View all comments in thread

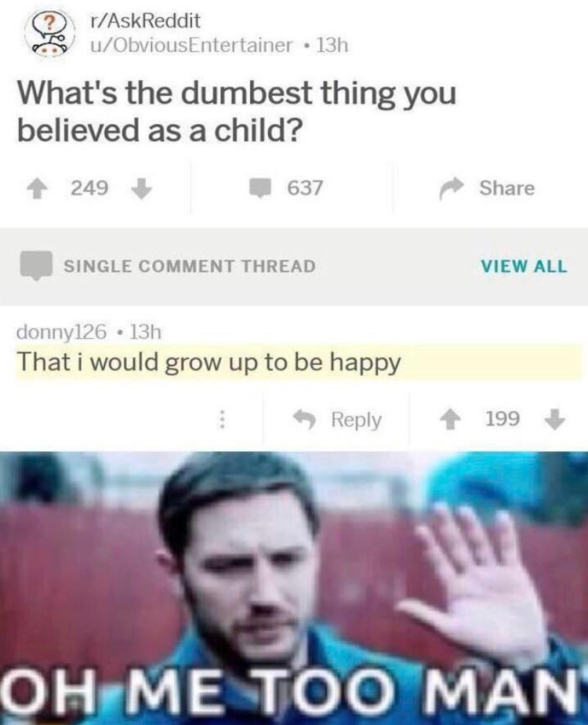point(524,266)
